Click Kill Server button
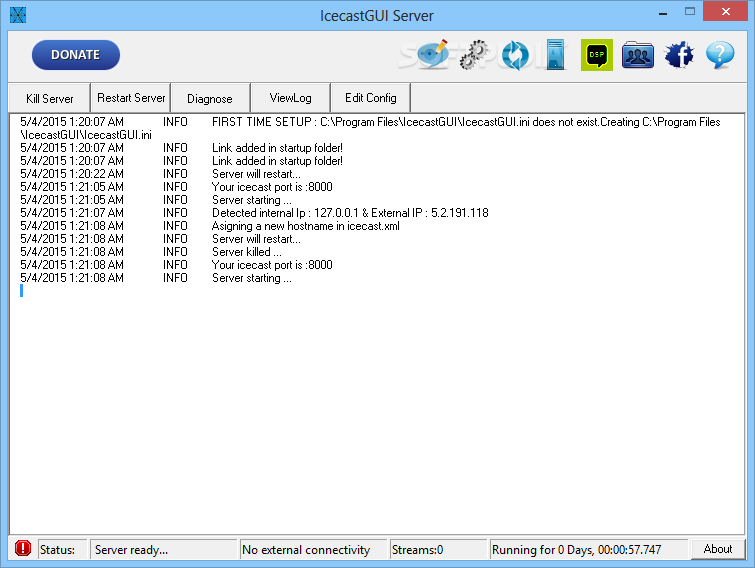 click(x=50, y=98)
